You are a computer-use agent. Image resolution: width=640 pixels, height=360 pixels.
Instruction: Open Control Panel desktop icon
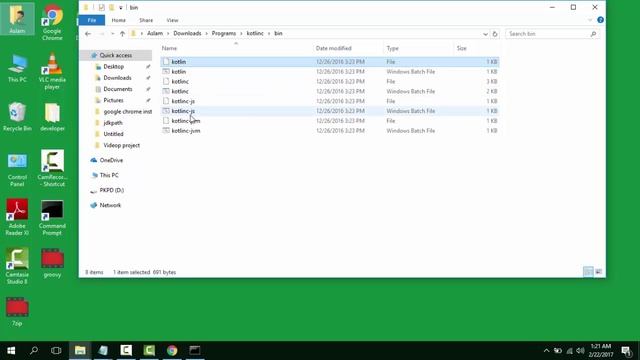click(17, 169)
